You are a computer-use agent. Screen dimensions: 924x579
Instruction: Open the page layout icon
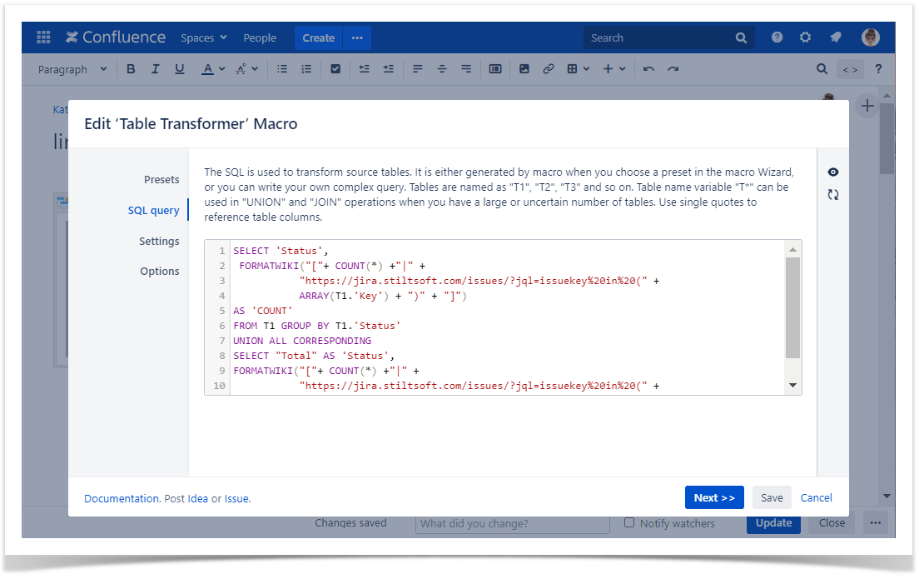pyautogui.click(x=495, y=69)
